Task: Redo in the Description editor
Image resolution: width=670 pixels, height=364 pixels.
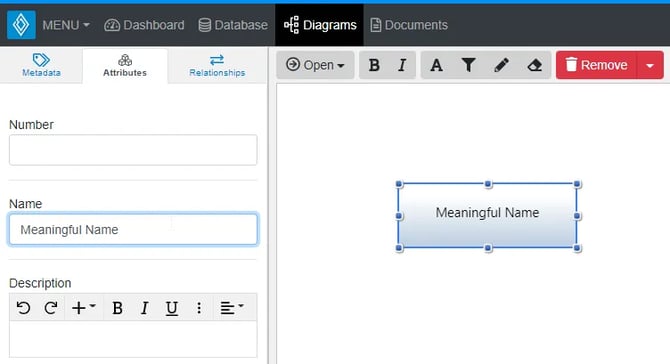Action: tap(51, 308)
